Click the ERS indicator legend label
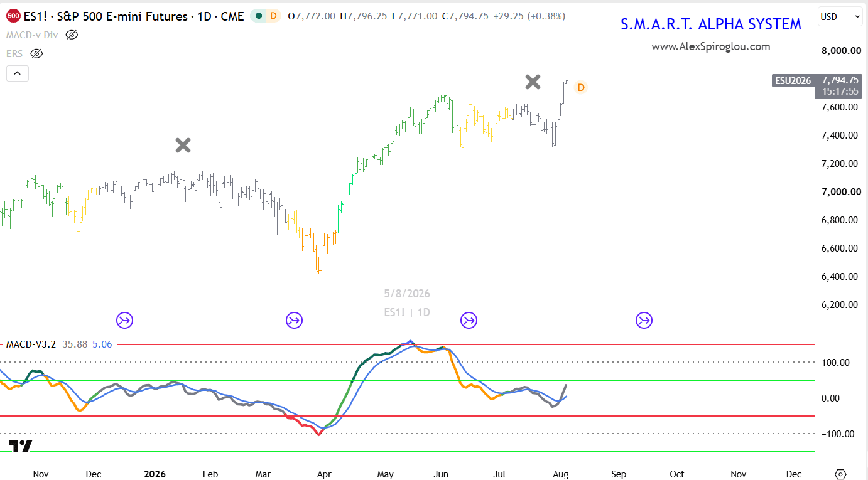868x480 pixels. pos(14,53)
